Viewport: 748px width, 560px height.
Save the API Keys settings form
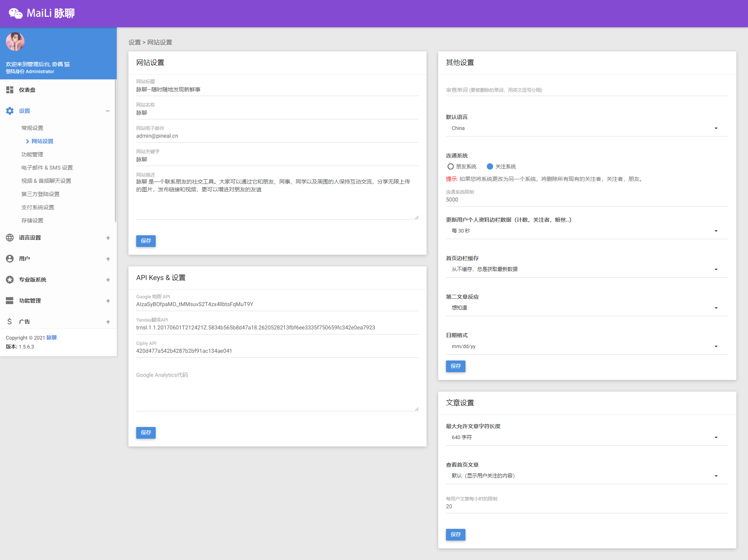click(146, 433)
